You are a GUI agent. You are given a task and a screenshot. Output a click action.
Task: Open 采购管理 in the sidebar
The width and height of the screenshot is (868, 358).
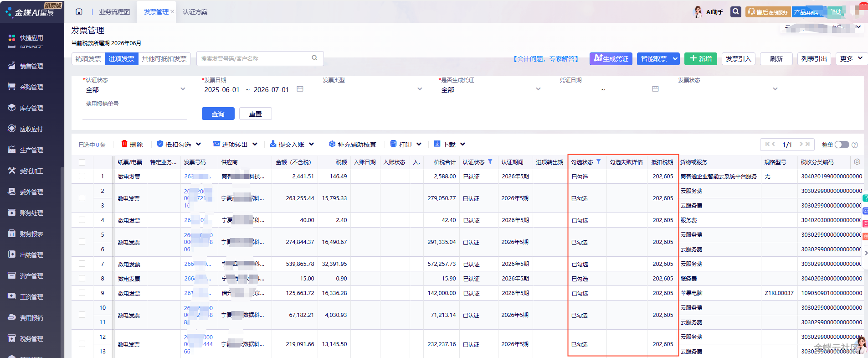31,87
